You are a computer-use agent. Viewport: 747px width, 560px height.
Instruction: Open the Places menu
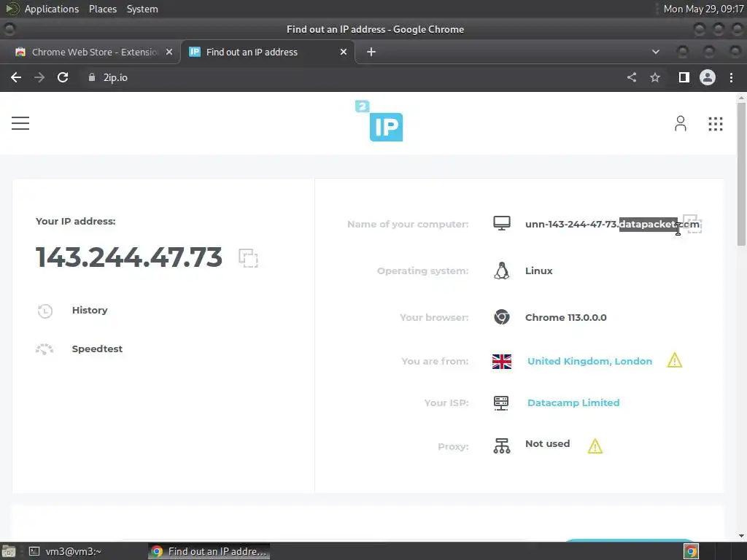point(103,9)
